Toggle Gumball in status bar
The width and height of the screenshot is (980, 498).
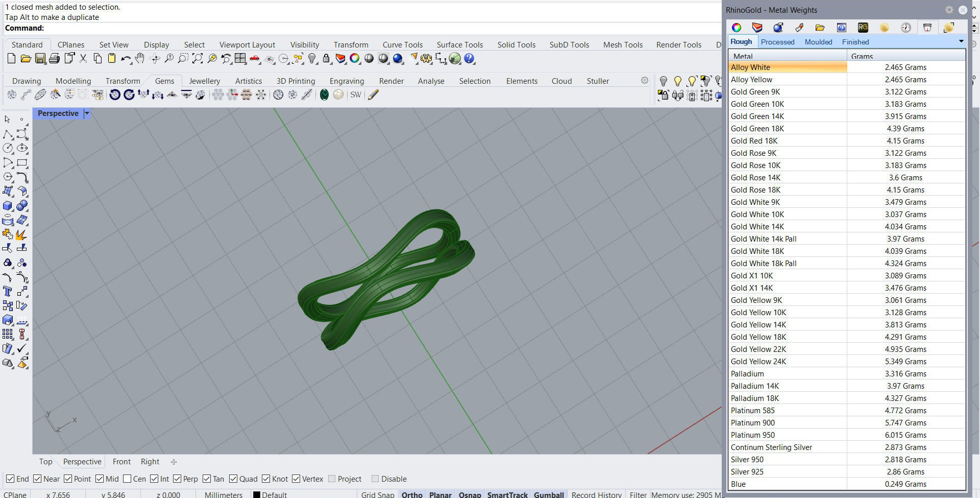549,494
